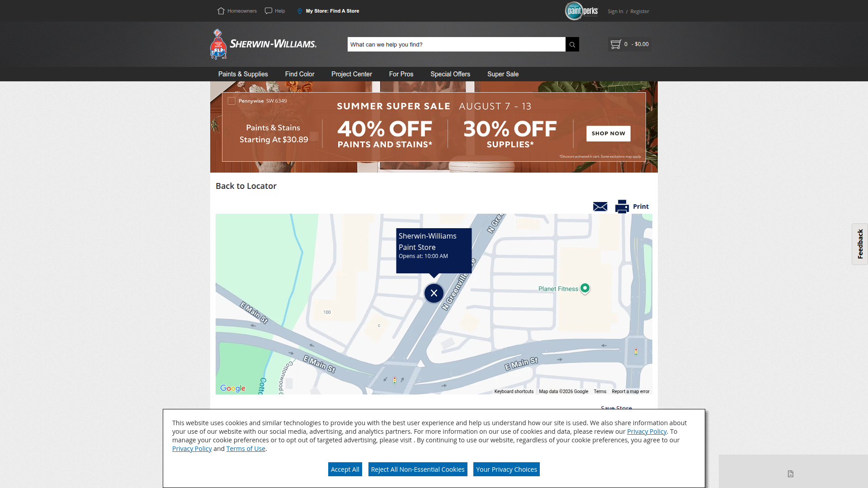Image resolution: width=868 pixels, height=488 pixels.
Task: Email store details via envelope icon
Action: coord(600,206)
